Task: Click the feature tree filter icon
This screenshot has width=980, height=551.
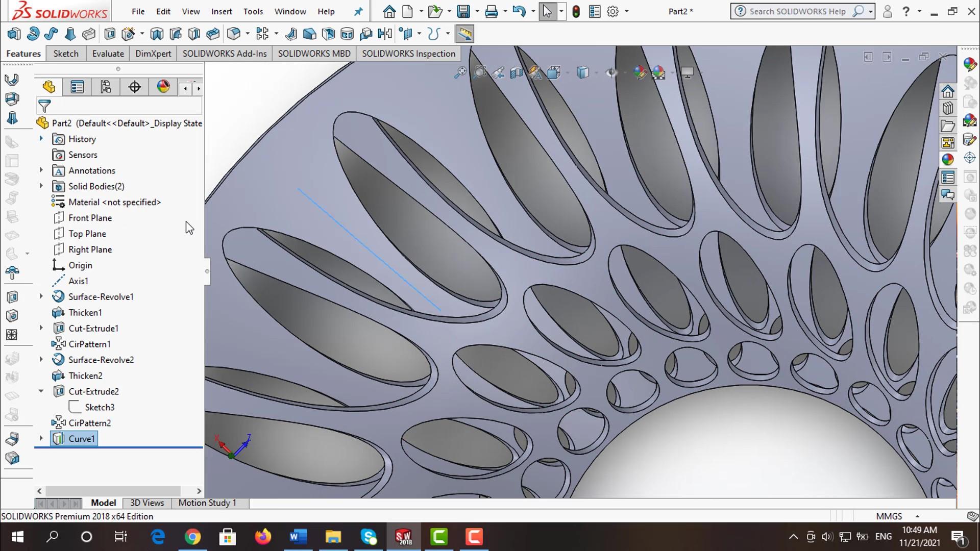Action: (x=44, y=106)
